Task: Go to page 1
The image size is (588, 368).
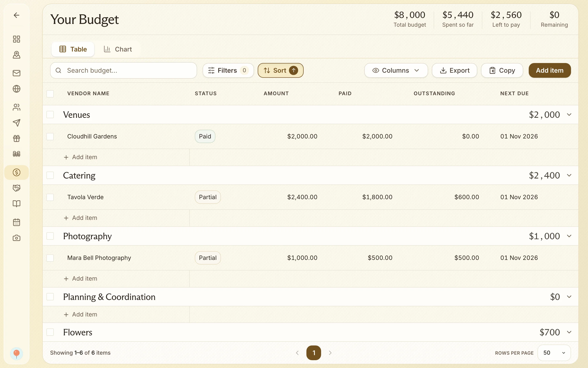Action: pyautogui.click(x=314, y=353)
